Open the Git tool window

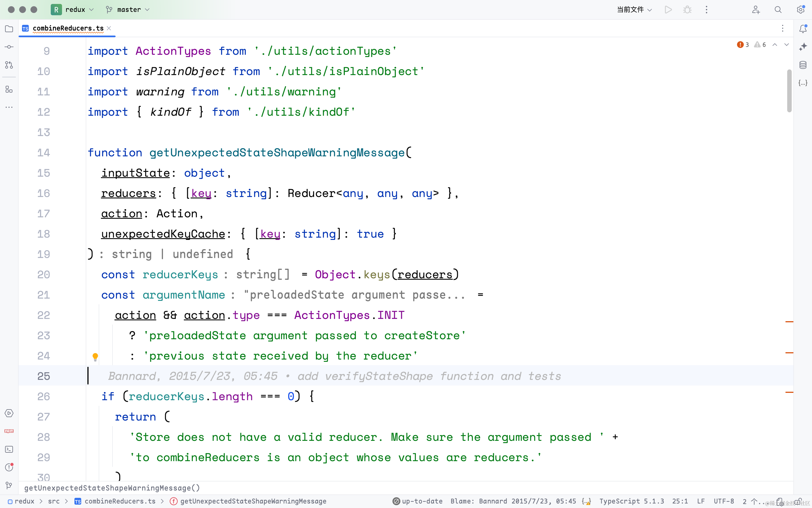[x=9, y=485]
